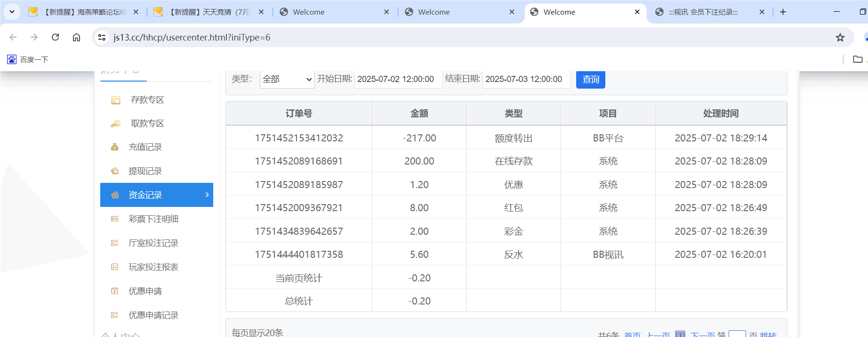868x337 pixels.
Task: Open the browser tab search dropdown
Action: pyautogui.click(x=12, y=12)
